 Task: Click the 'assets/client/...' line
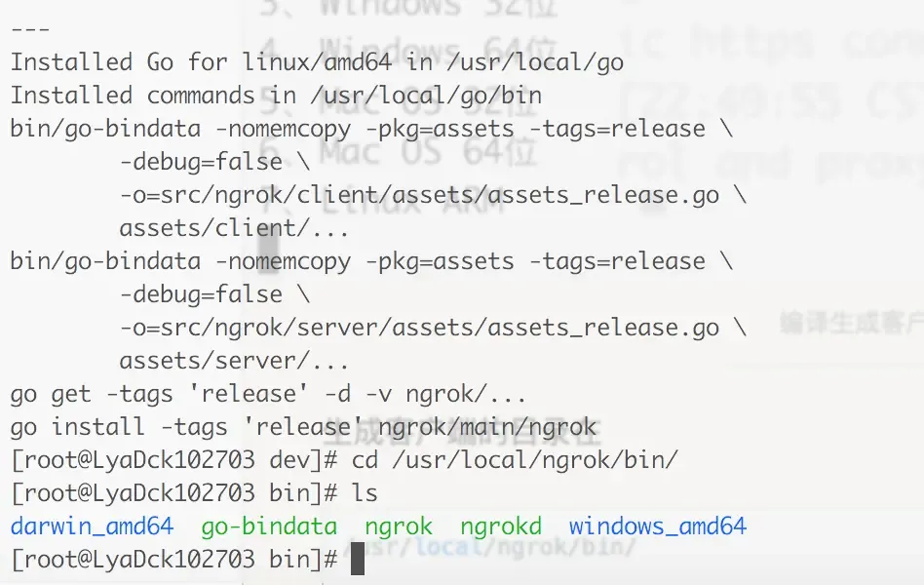[234, 228]
